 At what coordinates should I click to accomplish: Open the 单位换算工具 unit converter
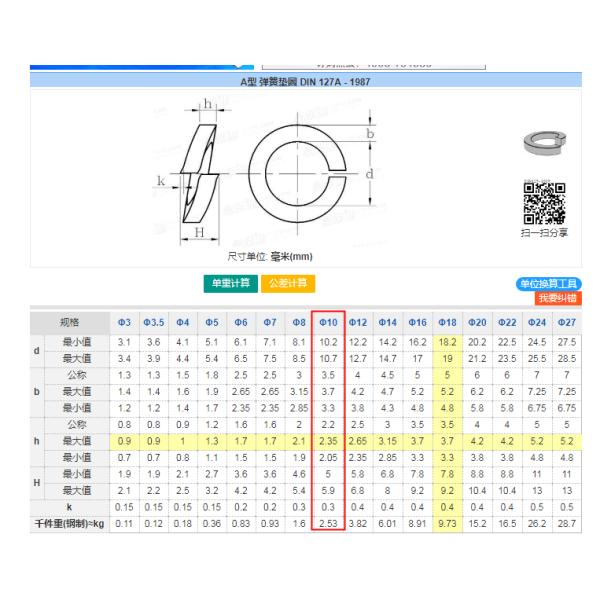[x=548, y=284]
